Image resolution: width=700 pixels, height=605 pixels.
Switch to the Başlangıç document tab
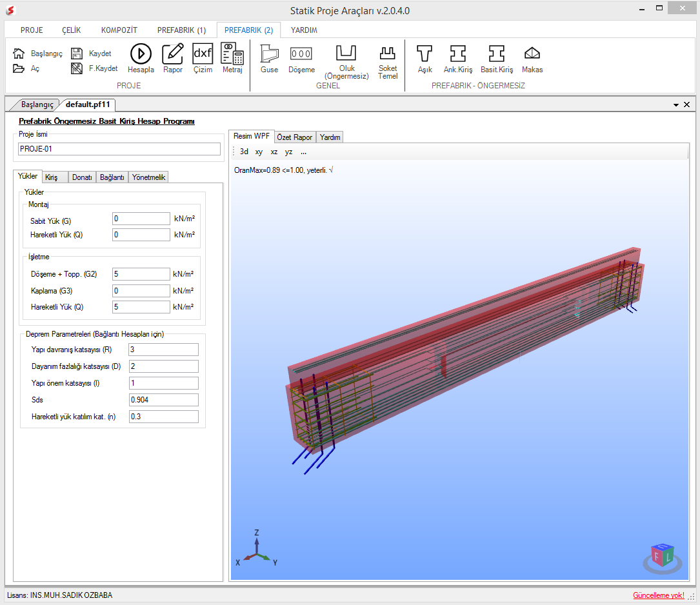37,104
